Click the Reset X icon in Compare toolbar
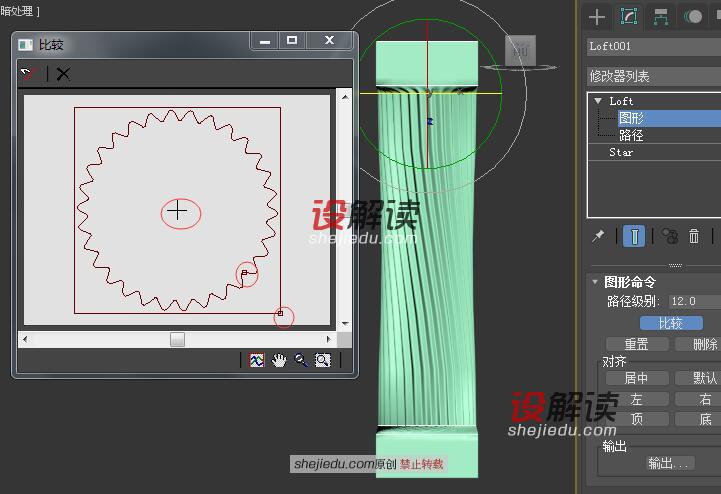 63,73
